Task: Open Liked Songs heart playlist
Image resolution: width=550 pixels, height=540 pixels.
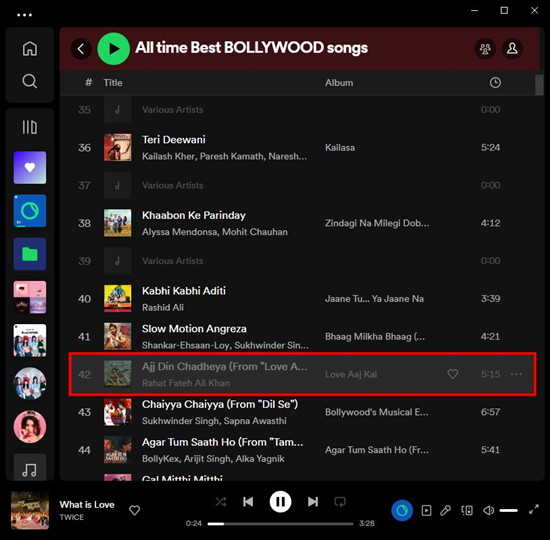Action: [30, 167]
